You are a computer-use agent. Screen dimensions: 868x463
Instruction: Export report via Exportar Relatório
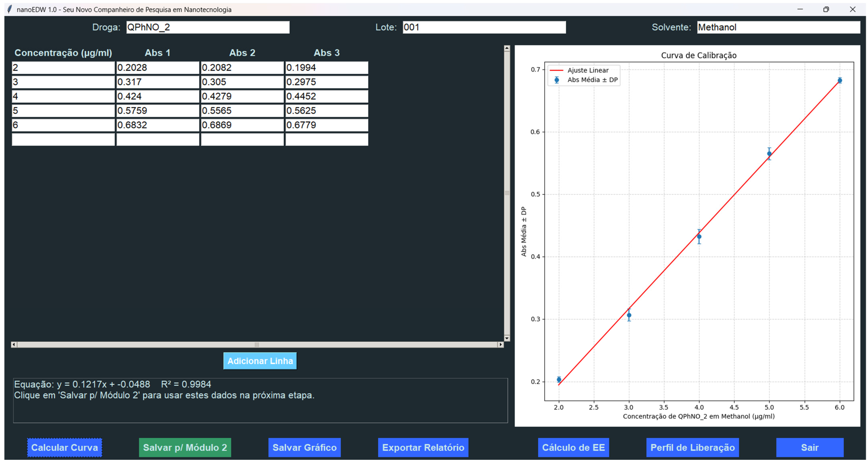423,447
